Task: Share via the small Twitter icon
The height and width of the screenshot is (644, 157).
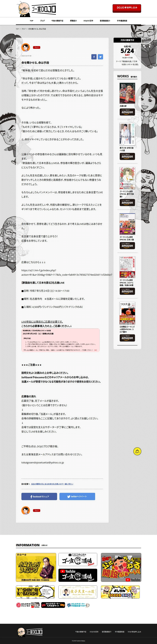Action: (x=100, y=57)
